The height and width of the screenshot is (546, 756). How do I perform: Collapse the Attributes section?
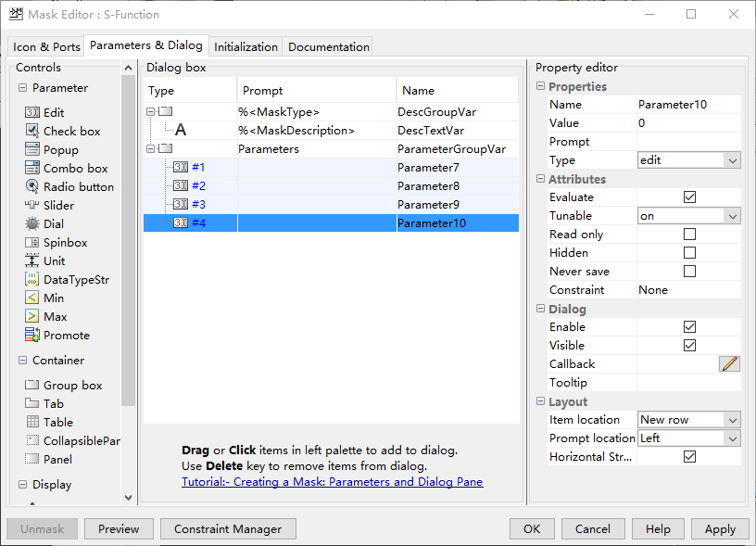(540, 179)
